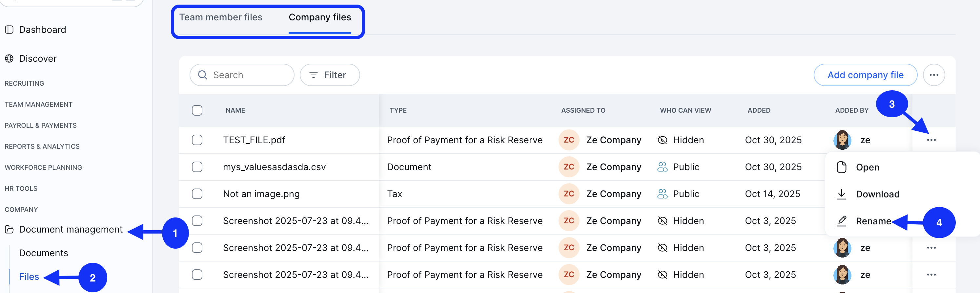Image resolution: width=980 pixels, height=293 pixels.
Task: Click the Add company file button
Action: coord(865,75)
